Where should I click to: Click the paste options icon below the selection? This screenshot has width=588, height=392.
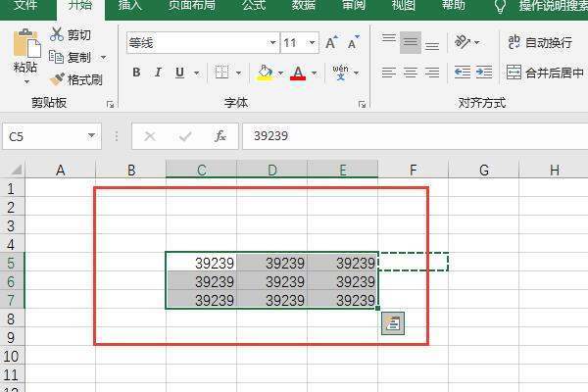pos(393,324)
